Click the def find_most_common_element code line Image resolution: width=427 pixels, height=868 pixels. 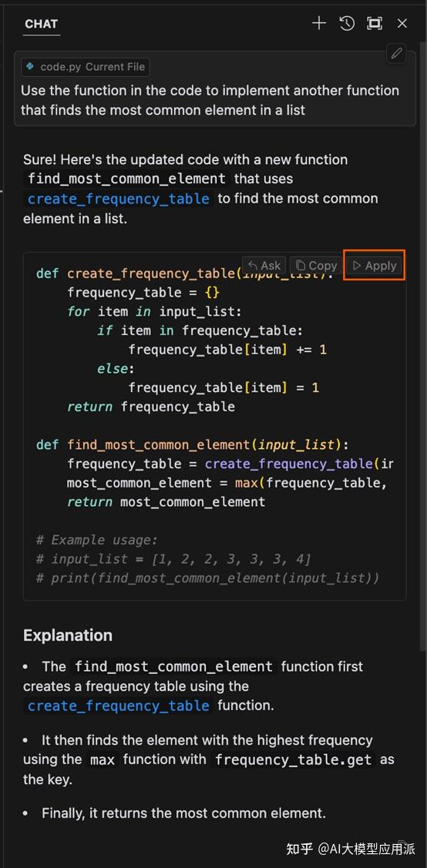pyautogui.click(x=193, y=444)
